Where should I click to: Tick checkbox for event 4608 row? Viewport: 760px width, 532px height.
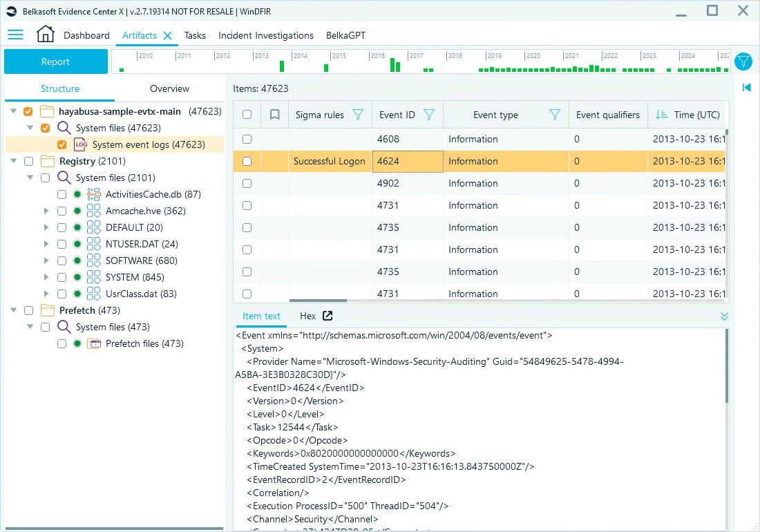(x=247, y=139)
